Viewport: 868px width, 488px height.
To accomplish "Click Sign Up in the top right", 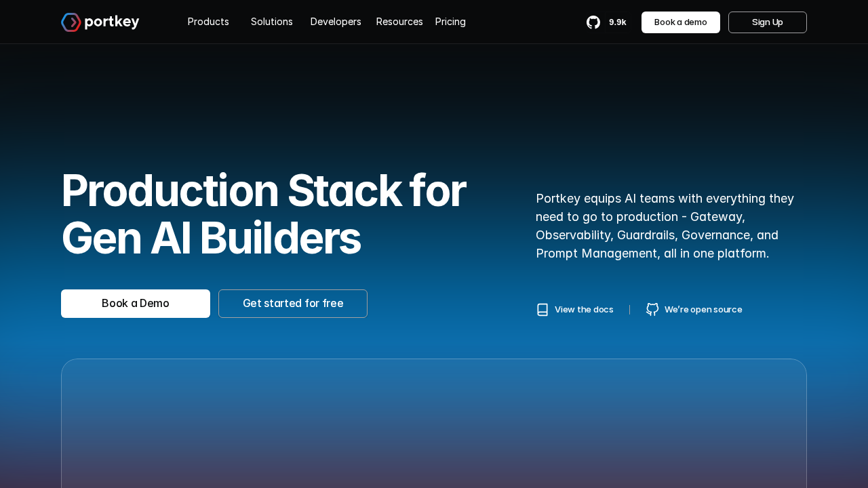I will pos(767,22).
